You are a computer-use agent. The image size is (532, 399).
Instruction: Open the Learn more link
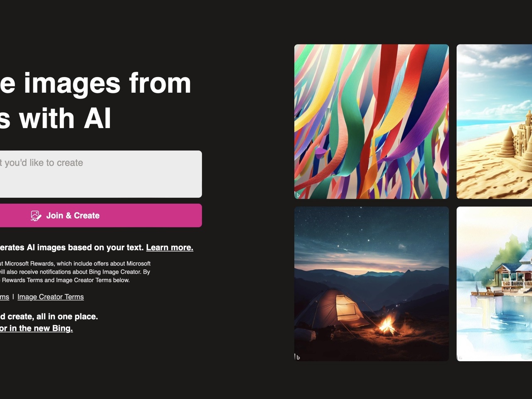(170, 247)
